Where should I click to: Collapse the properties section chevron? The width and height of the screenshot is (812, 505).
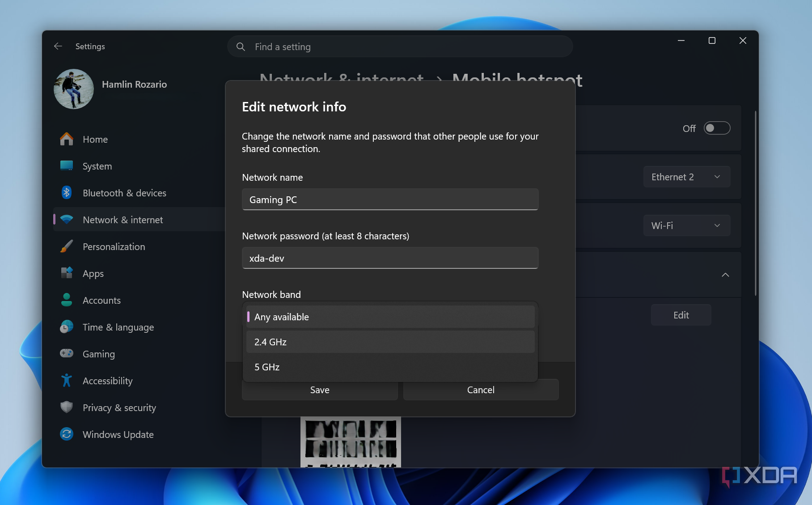tap(725, 275)
